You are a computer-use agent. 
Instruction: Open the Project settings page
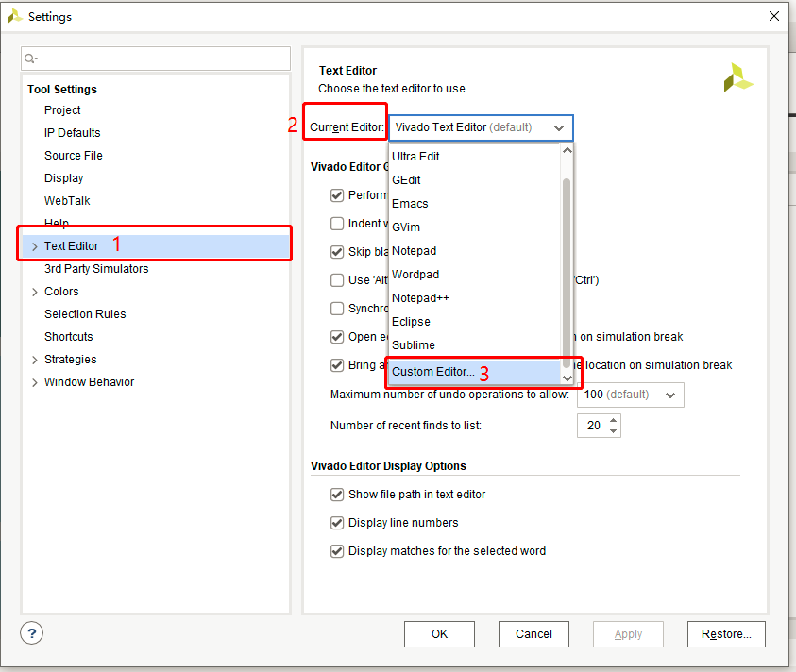[x=62, y=110]
